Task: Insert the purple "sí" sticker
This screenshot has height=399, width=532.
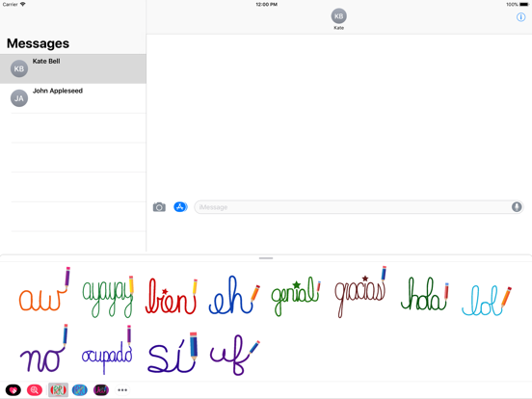Action: 173,353
